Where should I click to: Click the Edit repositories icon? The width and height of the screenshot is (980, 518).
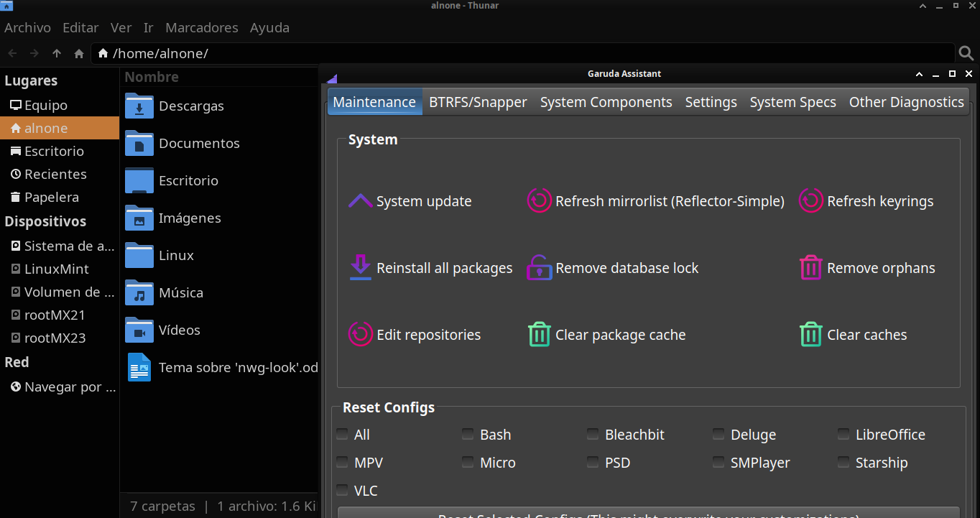point(360,335)
